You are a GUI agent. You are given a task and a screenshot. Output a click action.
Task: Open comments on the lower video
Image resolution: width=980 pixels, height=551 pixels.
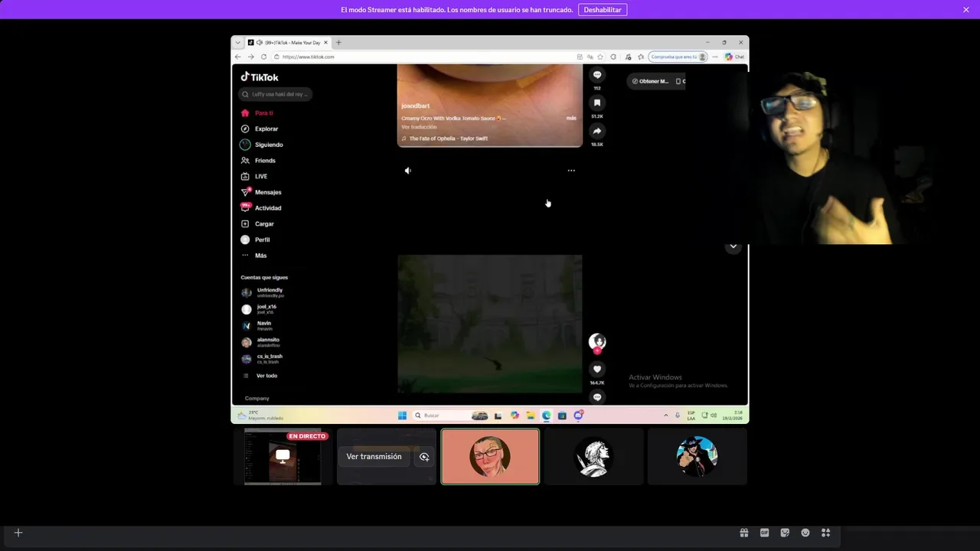coord(597,396)
